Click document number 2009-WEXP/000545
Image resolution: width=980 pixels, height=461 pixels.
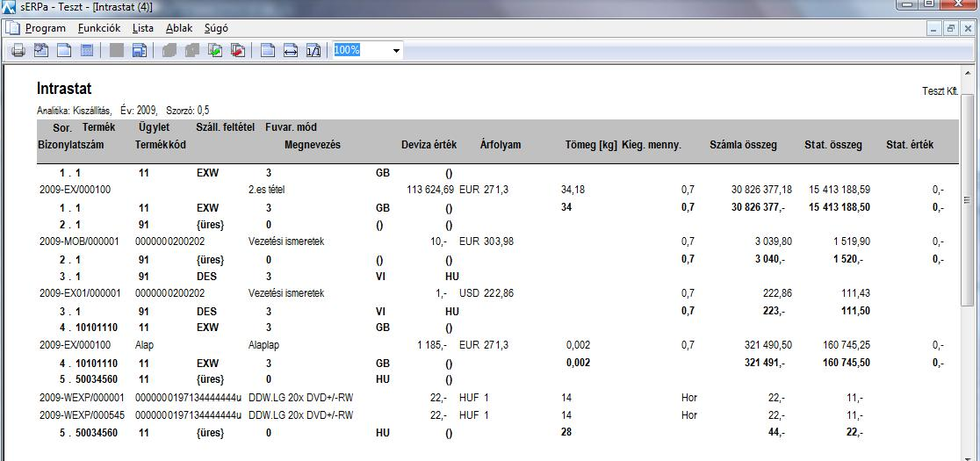[x=82, y=414]
